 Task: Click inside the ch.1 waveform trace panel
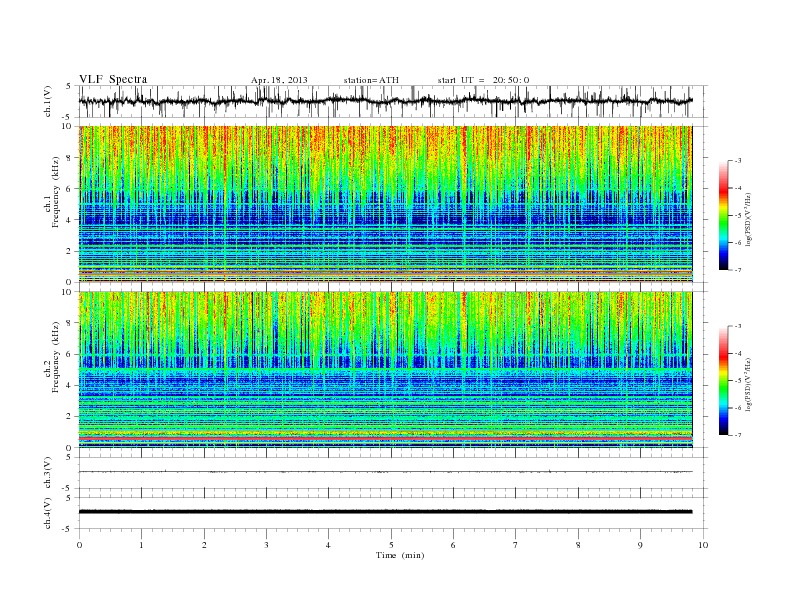[x=393, y=101]
